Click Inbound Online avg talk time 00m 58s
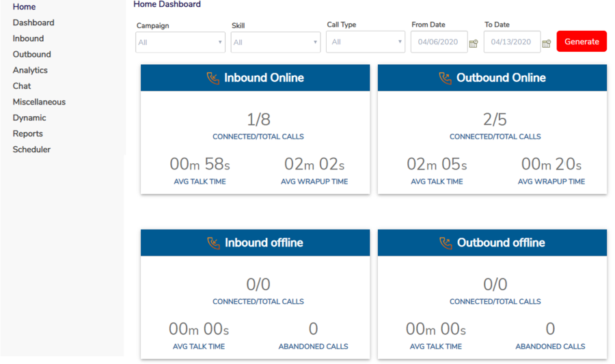The height and width of the screenshot is (364, 615). [200, 164]
